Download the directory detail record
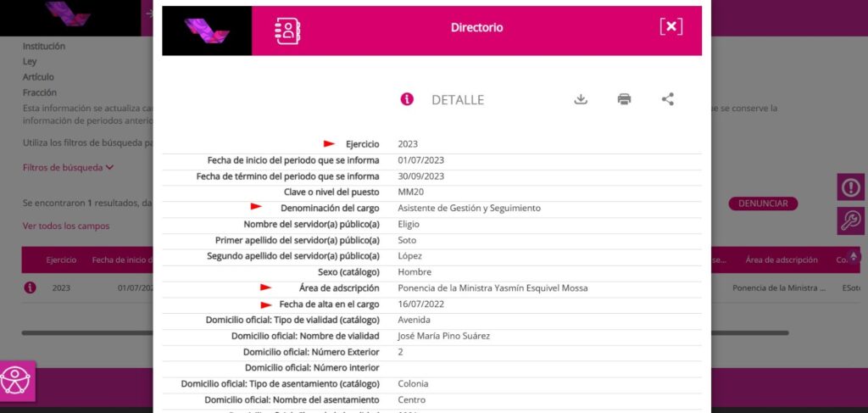The width and height of the screenshot is (868, 413). [581, 99]
